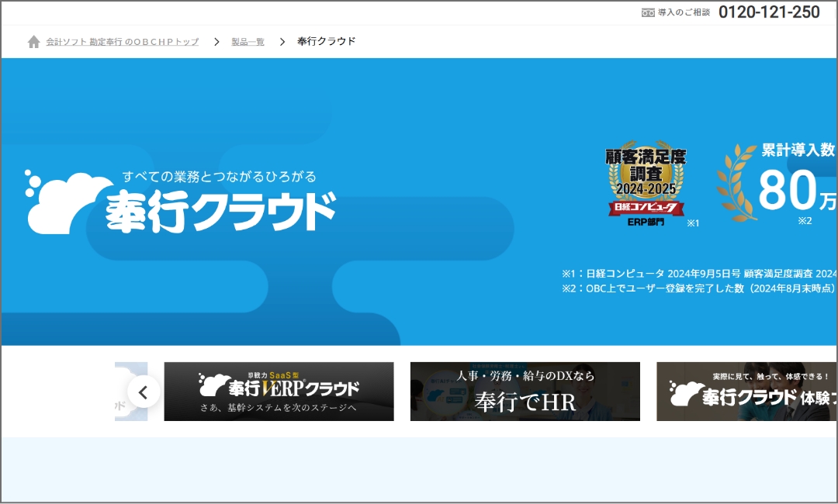Screen dimensions: 838x504
Task: Click the chevron before 製品一覧 in the breadcrumb
Action: [216, 42]
